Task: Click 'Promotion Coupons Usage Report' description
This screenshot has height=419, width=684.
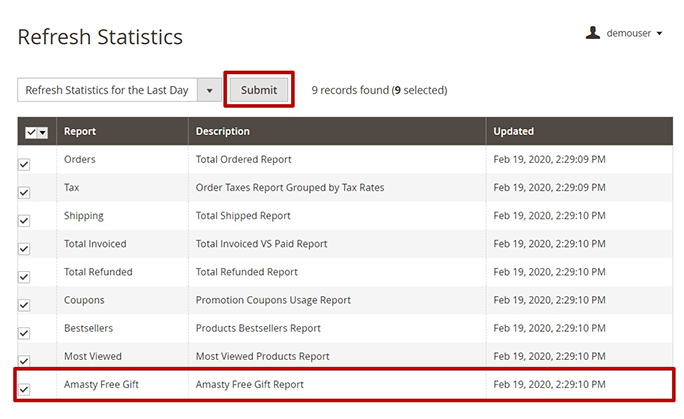Action: tap(273, 300)
